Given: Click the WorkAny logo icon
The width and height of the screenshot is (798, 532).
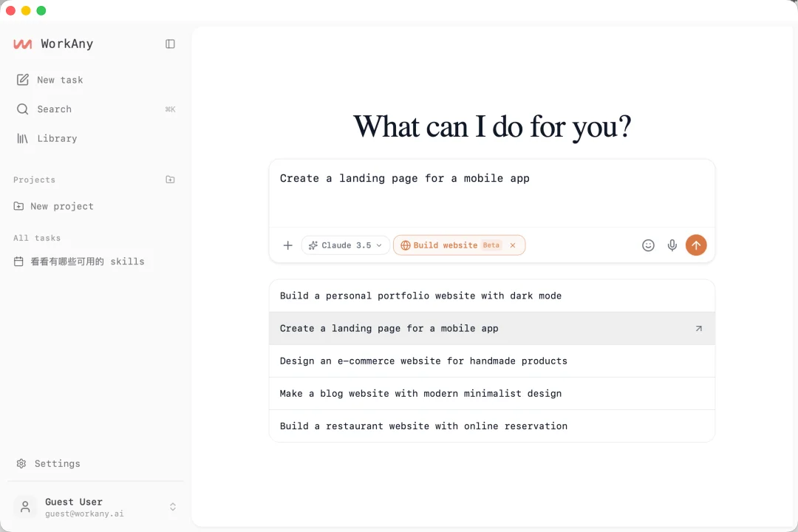Looking at the screenshot, I should tap(22, 44).
